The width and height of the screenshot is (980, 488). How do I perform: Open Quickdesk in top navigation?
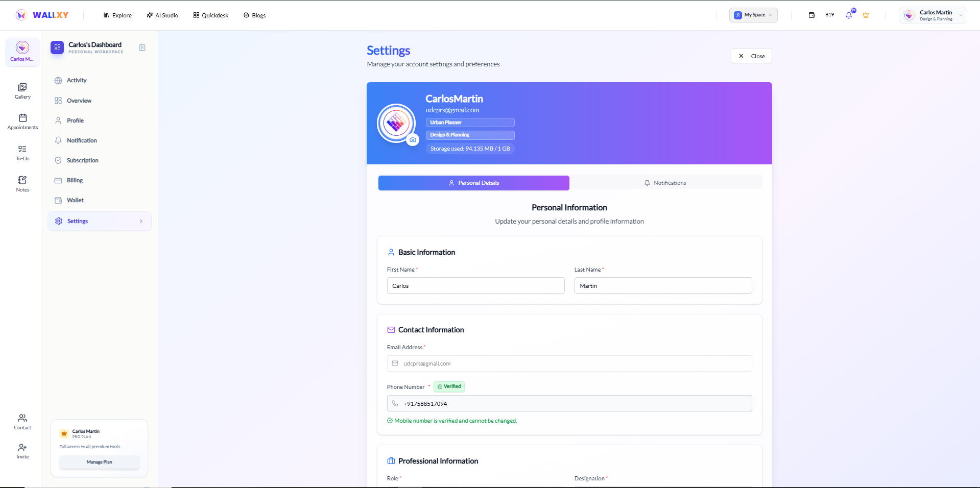211,15
